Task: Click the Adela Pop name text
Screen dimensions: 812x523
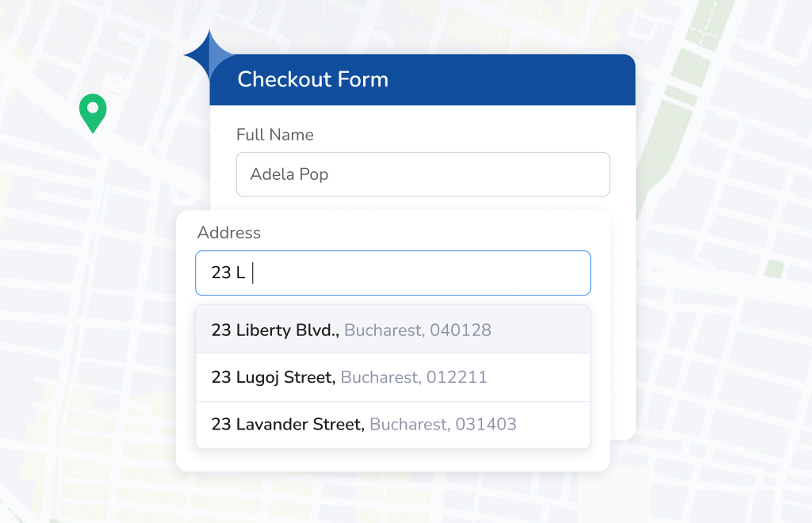Action: [289, 174]
